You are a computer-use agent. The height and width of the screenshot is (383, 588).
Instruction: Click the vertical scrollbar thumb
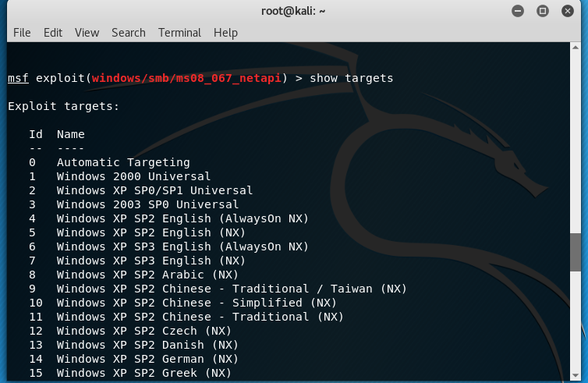tap(576, 252)
